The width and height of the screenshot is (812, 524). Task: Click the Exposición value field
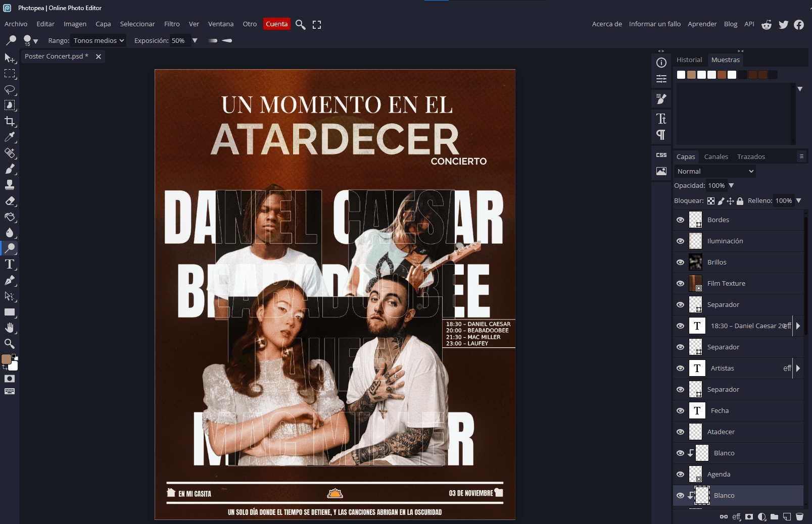pyautogui.click(x=178, y=41)
